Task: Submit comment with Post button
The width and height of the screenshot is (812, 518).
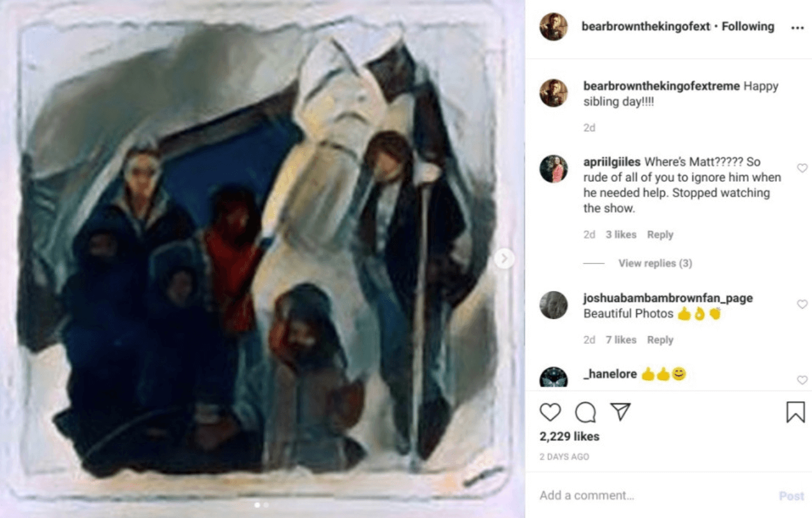Action: [791, 496]
